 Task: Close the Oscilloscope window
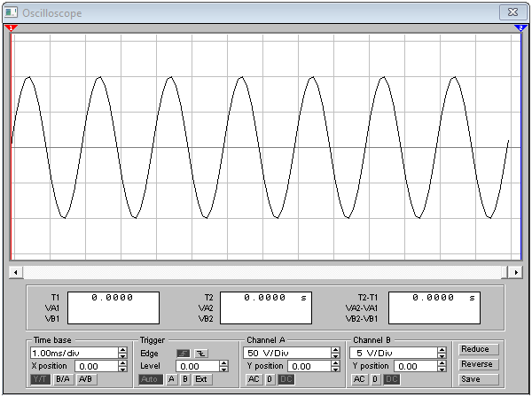(512, 12)
